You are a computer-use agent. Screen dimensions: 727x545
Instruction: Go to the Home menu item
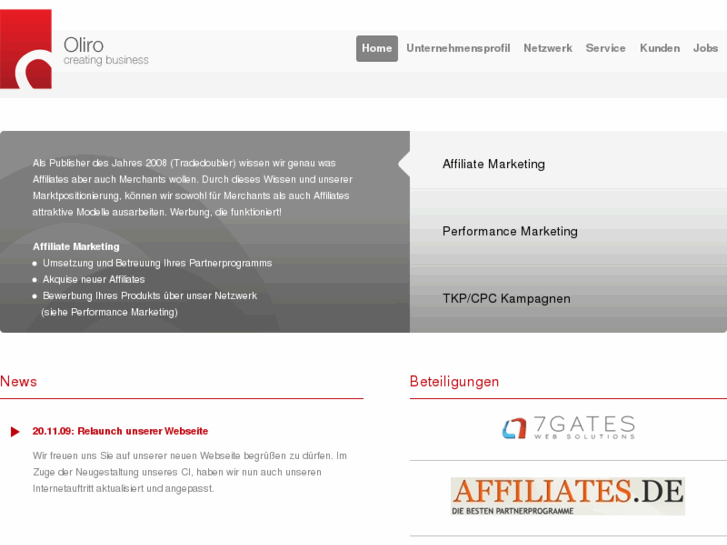[x=377, y=48]
